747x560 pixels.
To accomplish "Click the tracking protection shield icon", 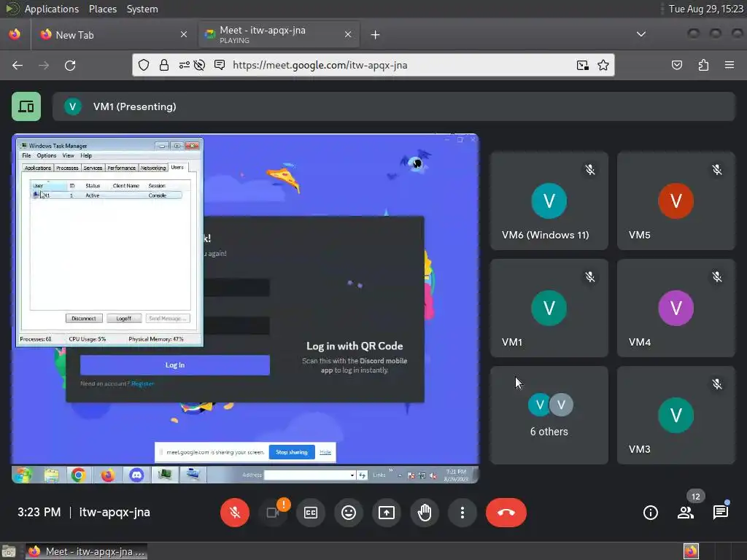I will click(144, 65).
